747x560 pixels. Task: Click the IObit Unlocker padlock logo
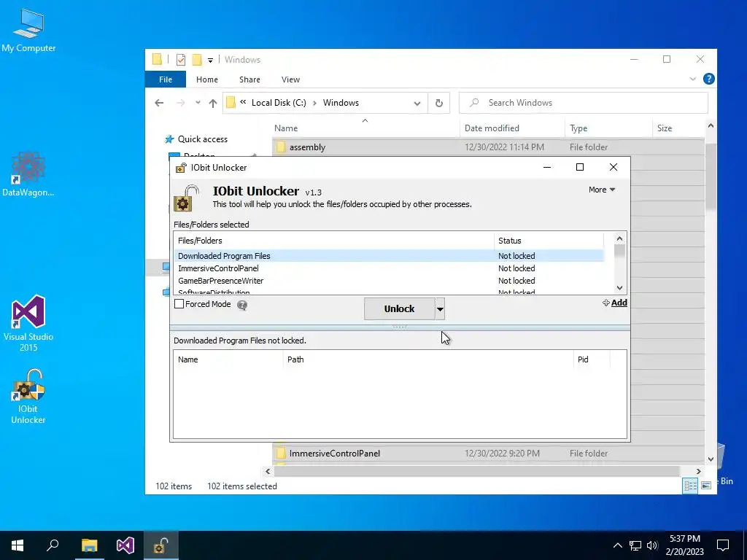coord(186,198)
